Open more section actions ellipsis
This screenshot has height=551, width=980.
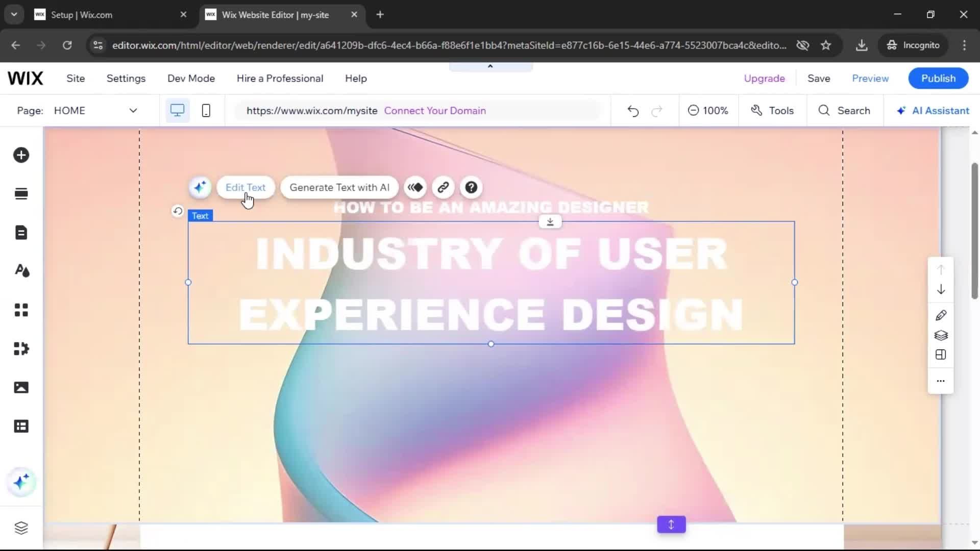point(941,381)
